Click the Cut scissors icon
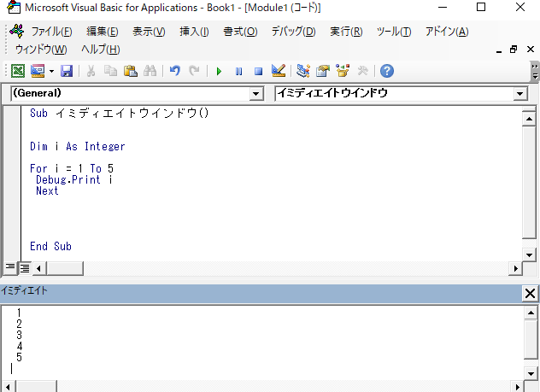 pos(91,71)
